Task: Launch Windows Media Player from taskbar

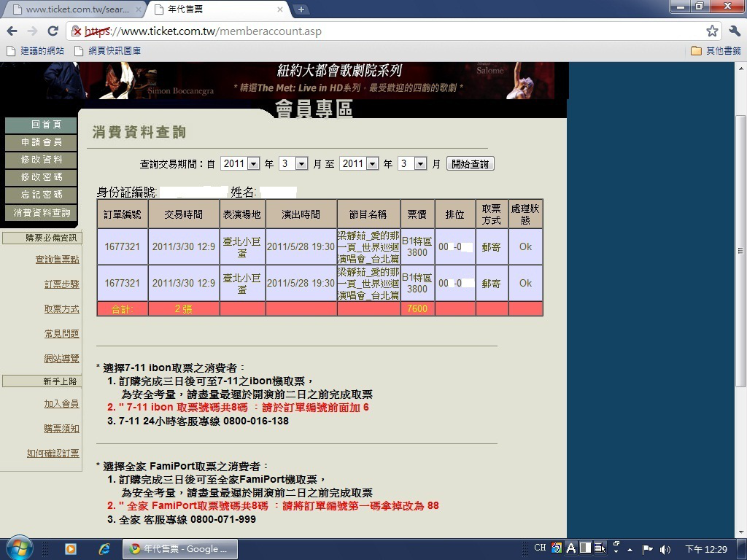Action: tap(71, 549)
